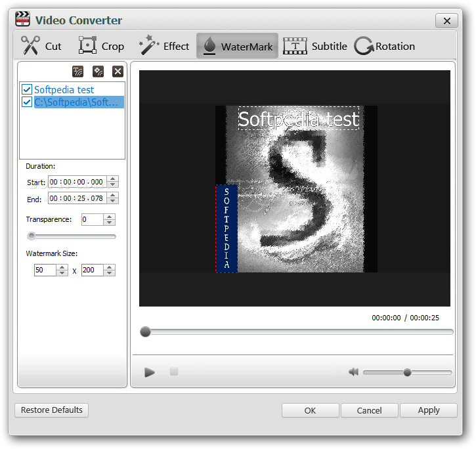This screenshot has height=449, width=476.
Task: Decrease watermark height with down arrow
Action: click(109, 273)
